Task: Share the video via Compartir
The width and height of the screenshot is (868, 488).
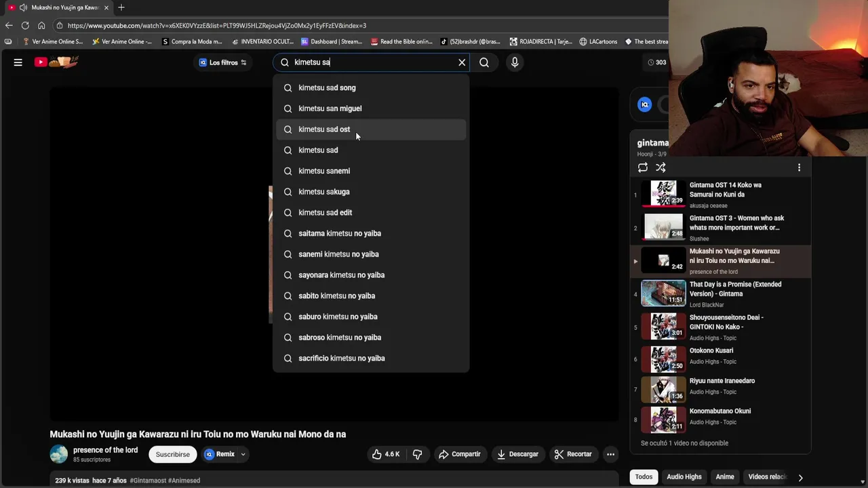Action: [460, 454]
